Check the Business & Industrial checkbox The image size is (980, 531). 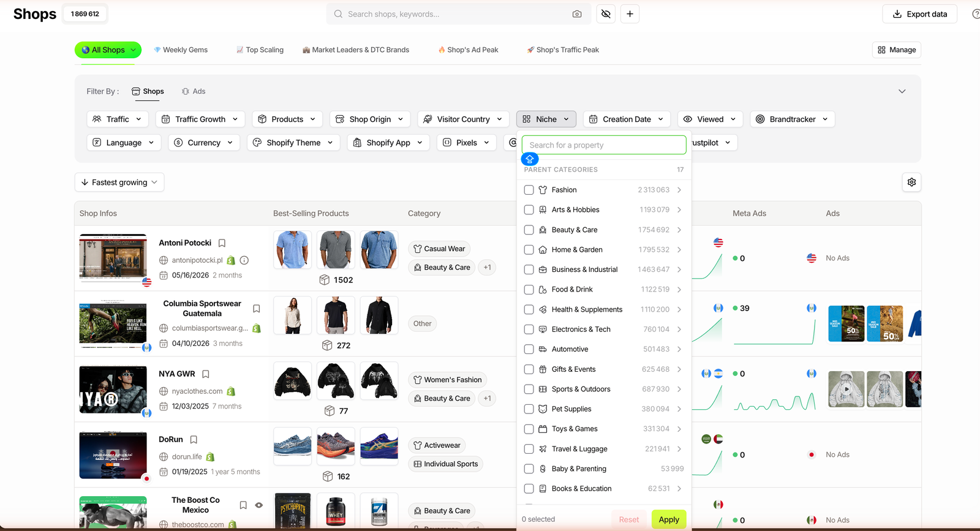(x=529, y=269)
